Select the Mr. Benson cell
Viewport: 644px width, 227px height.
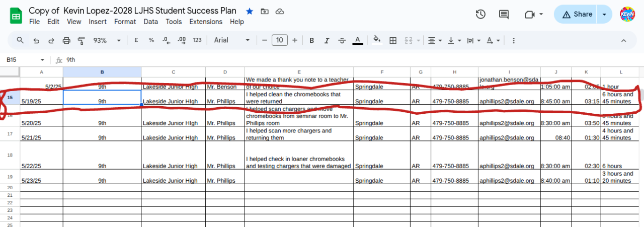225,84
